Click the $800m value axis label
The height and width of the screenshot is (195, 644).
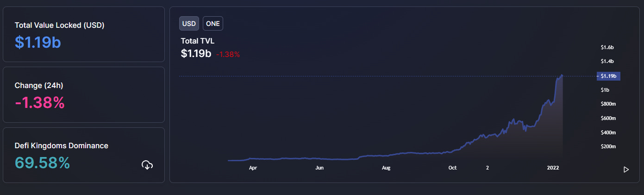(x=608, y=104)
